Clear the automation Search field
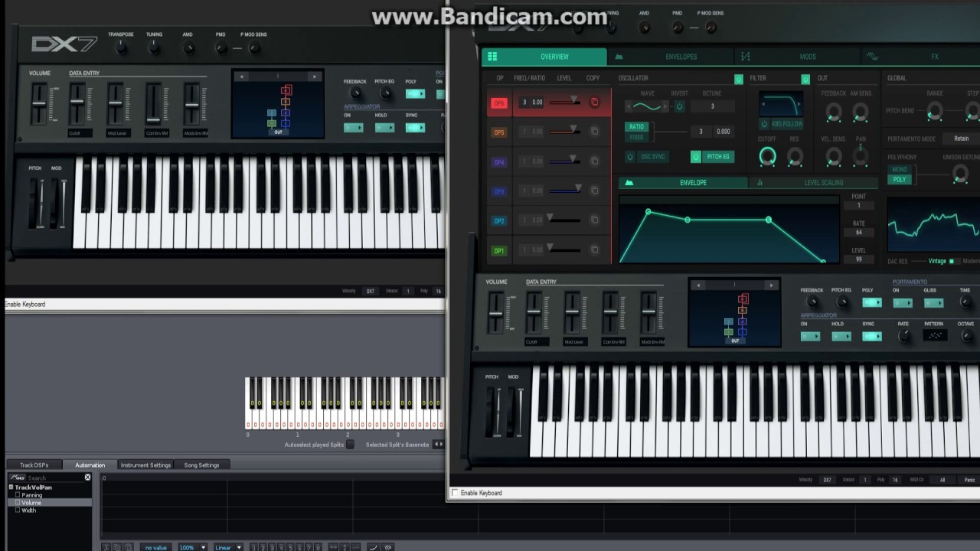Viewport: 980px width, 551px height. tap(87, 478)
